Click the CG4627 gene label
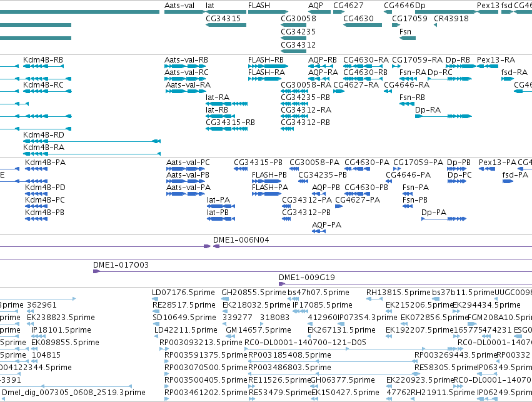 348,6
